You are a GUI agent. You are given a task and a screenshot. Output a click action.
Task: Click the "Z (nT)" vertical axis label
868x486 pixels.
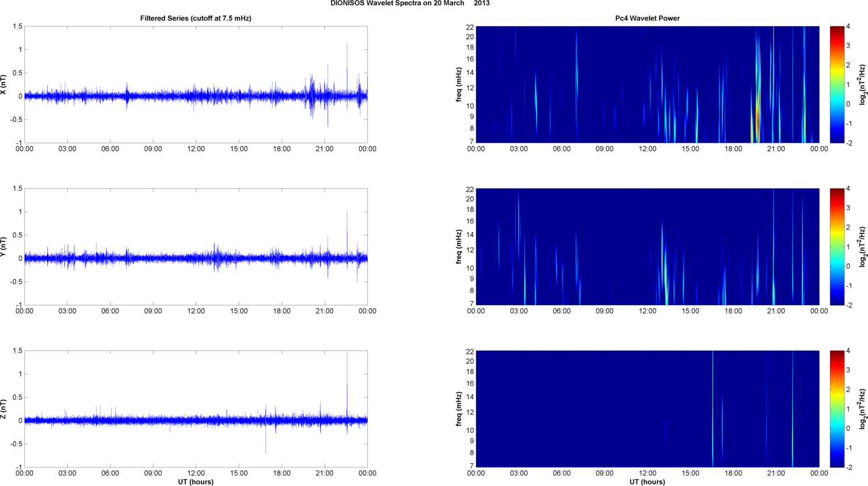[x=4, y=409]
